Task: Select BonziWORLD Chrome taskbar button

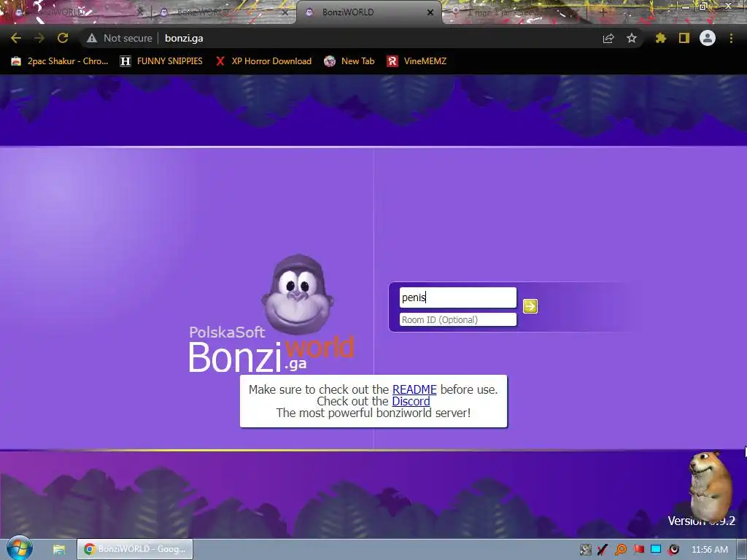Action: 135,549
